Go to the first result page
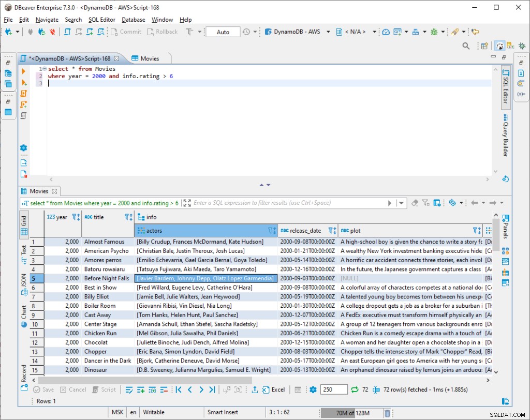 (179, 389)
